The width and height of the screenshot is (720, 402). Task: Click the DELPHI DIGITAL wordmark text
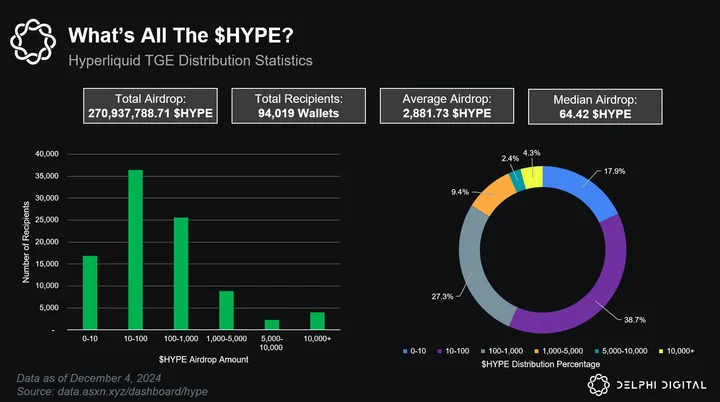tap(661, 385)
